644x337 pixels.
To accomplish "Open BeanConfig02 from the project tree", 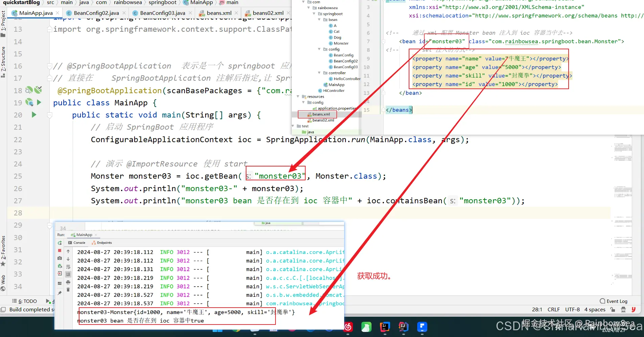I will point(343,61).
